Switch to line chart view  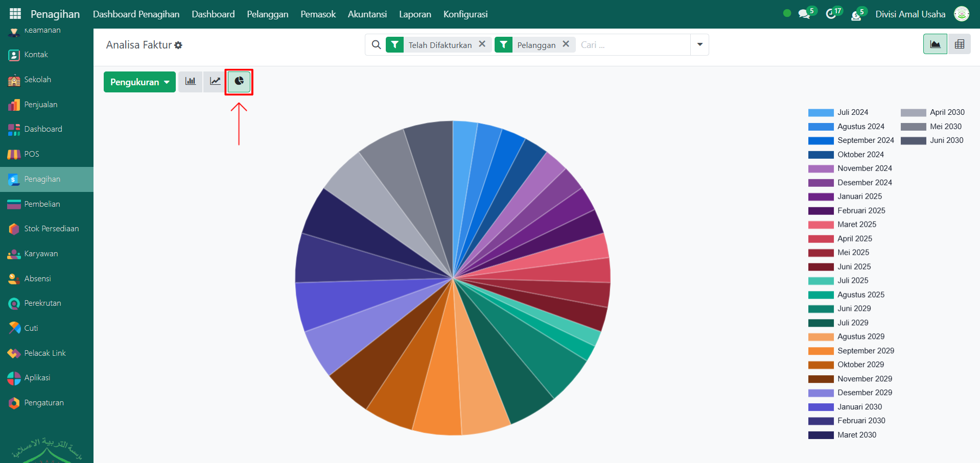click(x=215, y=82)
